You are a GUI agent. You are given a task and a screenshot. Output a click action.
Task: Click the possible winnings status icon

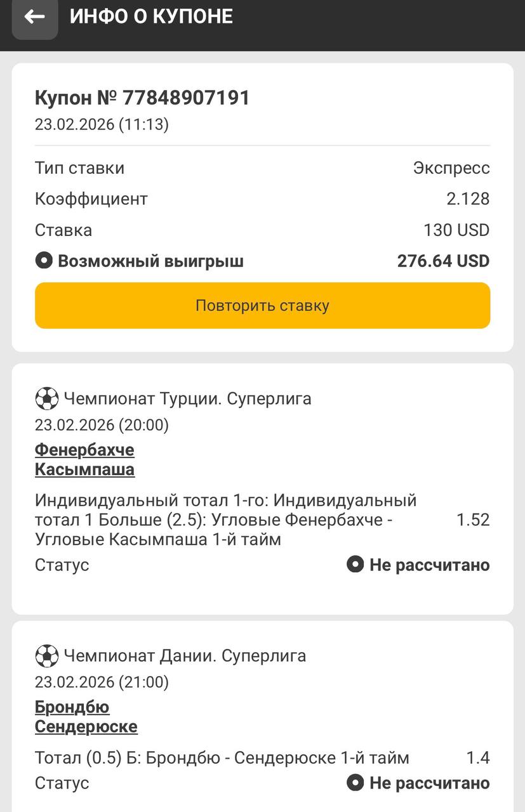43,261
